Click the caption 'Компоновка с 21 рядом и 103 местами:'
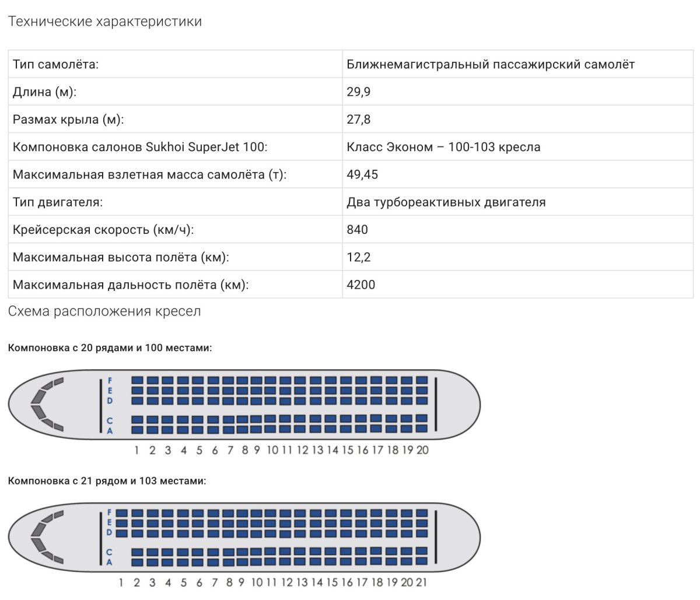Screen dimensions: 700x600 107,481
